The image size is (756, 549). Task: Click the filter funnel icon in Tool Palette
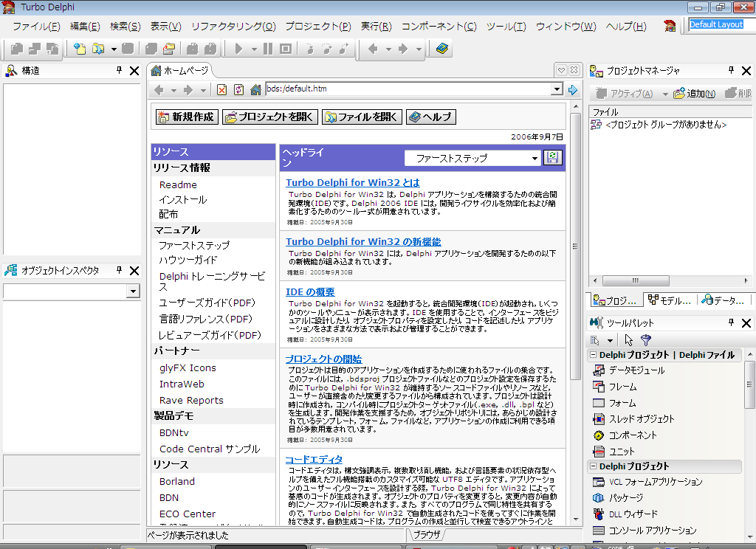[645, 340]
